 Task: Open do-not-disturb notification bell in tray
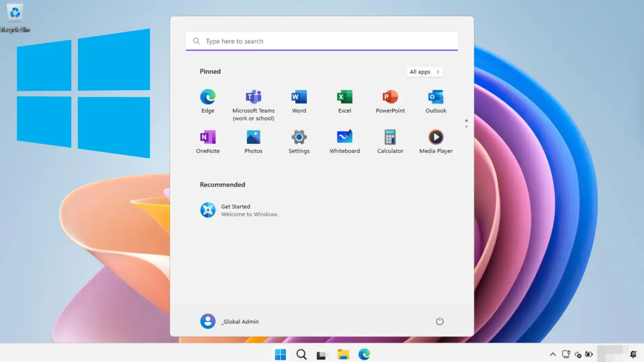[x=634, y=354]
